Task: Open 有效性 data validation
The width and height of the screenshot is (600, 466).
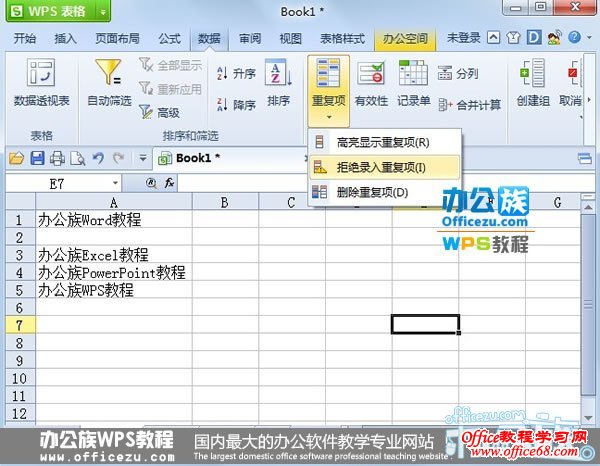Action: [x=371, y=83]
